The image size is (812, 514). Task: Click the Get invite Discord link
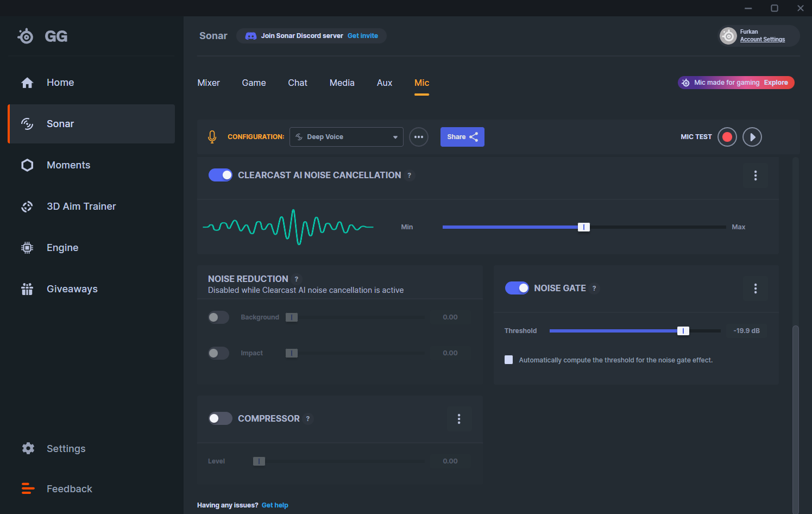tap(363, 36)
